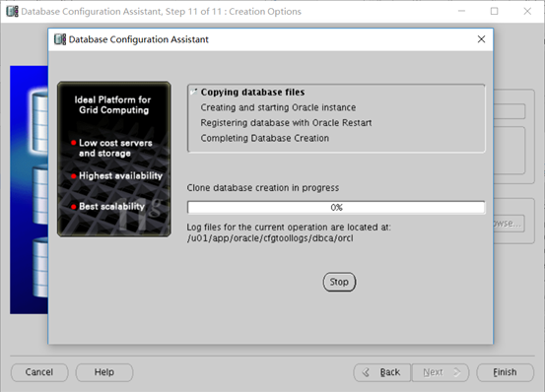This screenshot has width=545, height=392.
Task: Click 'Clone database creation in progress' text
Action: click(x=263, y=188)
